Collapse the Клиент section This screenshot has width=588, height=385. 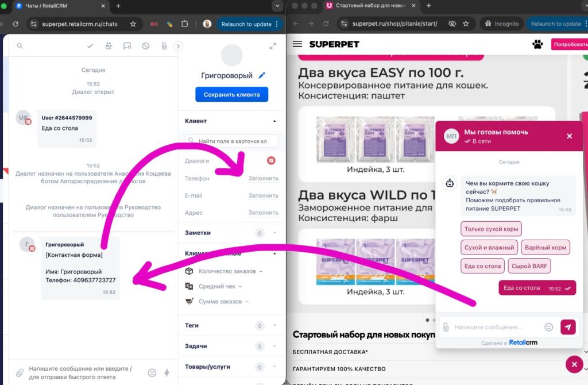274,121
